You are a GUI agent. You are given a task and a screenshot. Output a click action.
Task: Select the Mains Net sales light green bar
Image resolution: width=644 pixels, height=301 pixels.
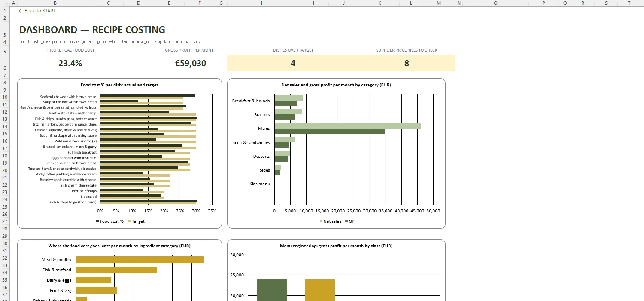[347, 126]
